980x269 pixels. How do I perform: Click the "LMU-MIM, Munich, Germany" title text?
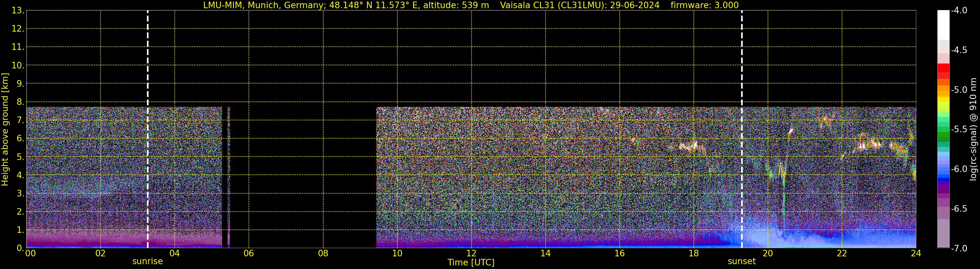[257, 5]
